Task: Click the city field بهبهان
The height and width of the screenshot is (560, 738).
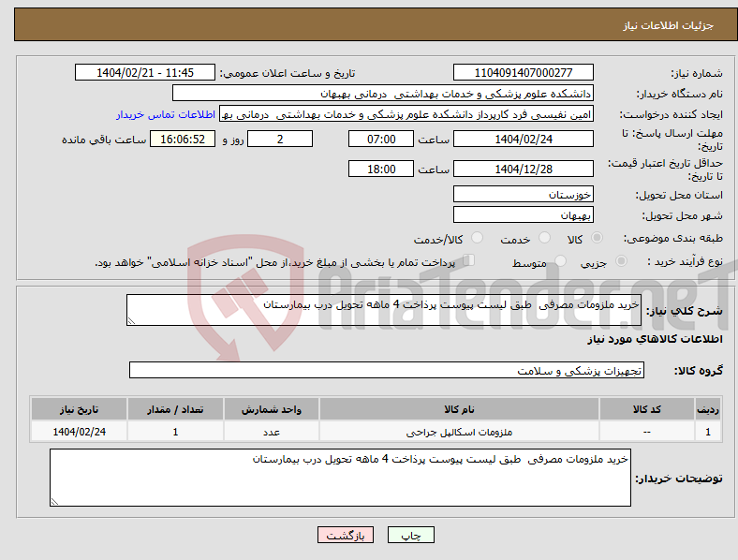Action: tap(523, 214)
